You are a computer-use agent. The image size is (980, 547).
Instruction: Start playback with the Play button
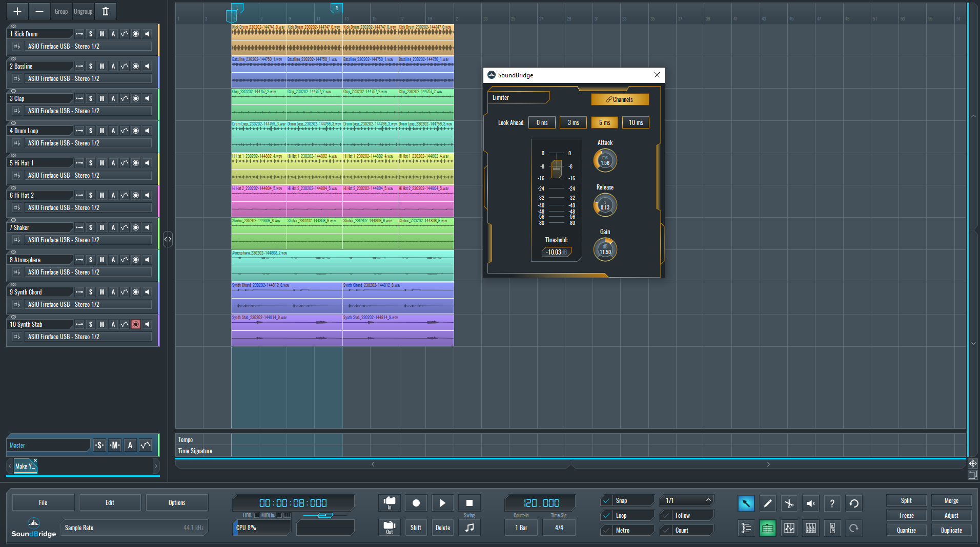pos(442,503)
